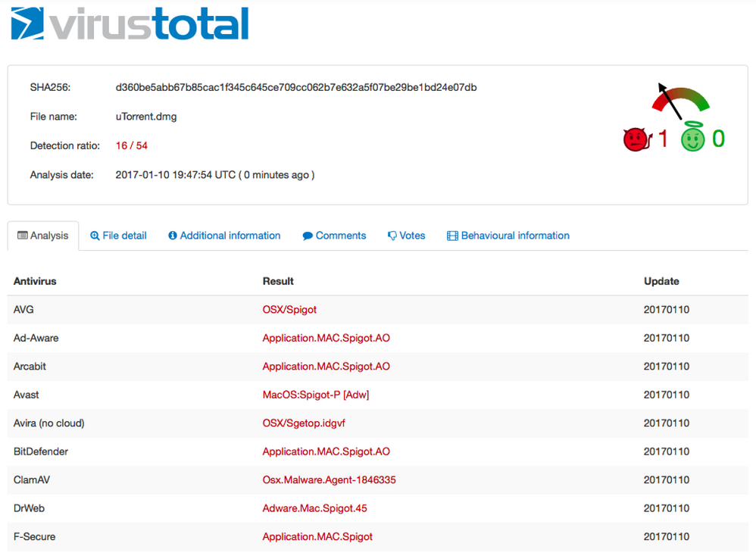Click the list icon on the Analysis tab

click(x=23, y=236)
